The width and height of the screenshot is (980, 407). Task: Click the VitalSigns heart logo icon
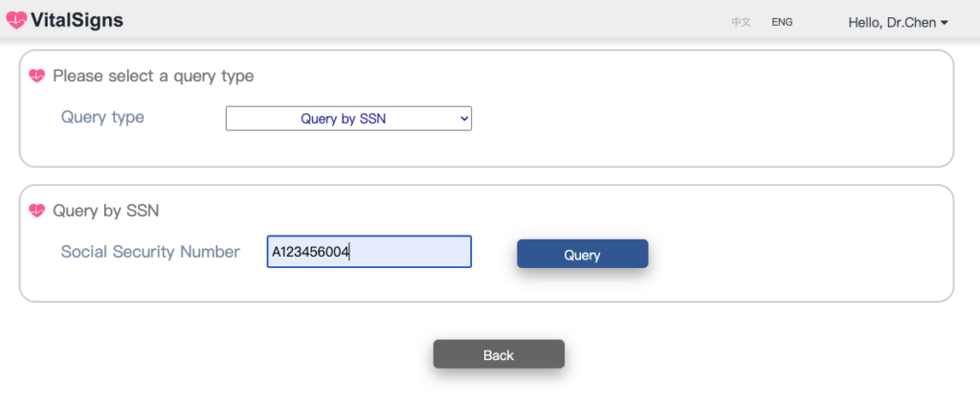click(16, 21)
